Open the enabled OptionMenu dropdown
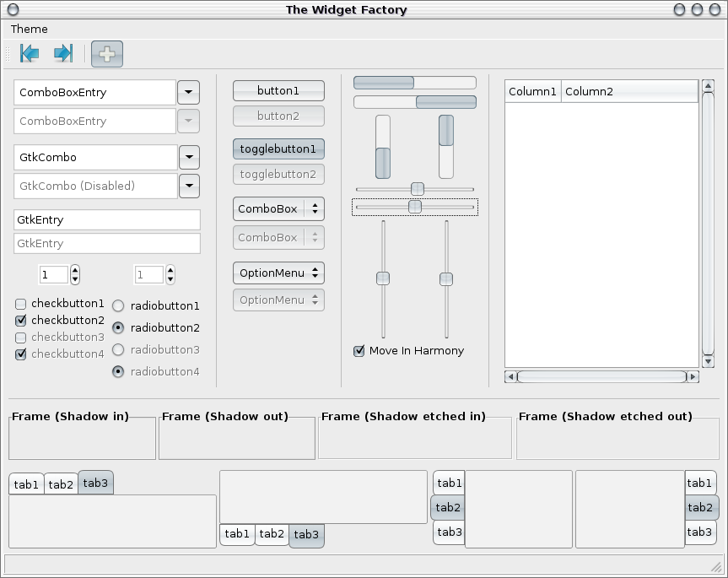This screenshot has width=728, height=578. (x=278, y=273)
